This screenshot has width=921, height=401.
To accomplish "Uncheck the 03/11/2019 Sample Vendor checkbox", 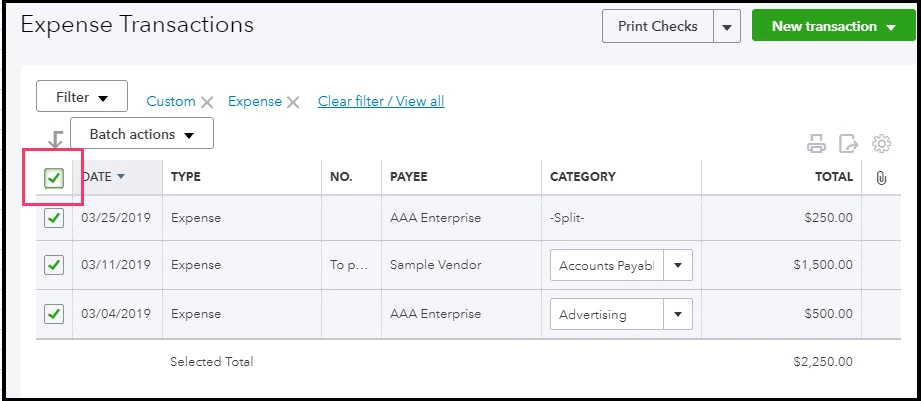I will 53,265.
